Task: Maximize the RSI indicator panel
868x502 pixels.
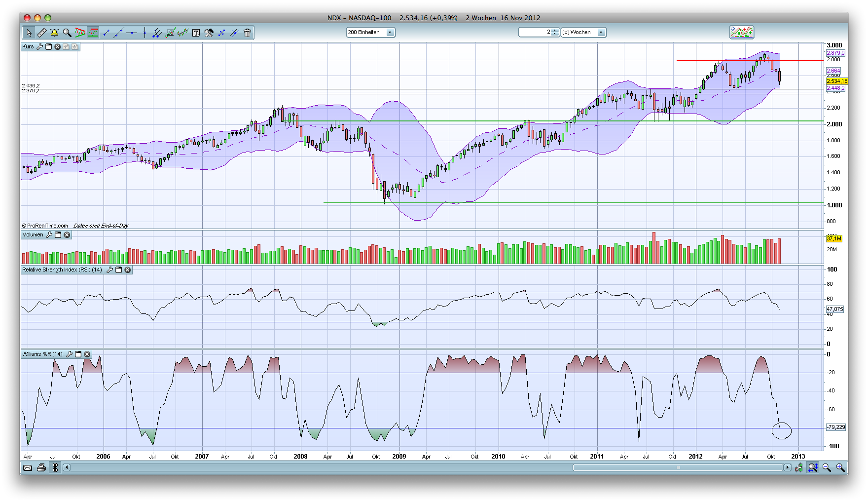Action: pyautogui.click(x=119, y=270)
